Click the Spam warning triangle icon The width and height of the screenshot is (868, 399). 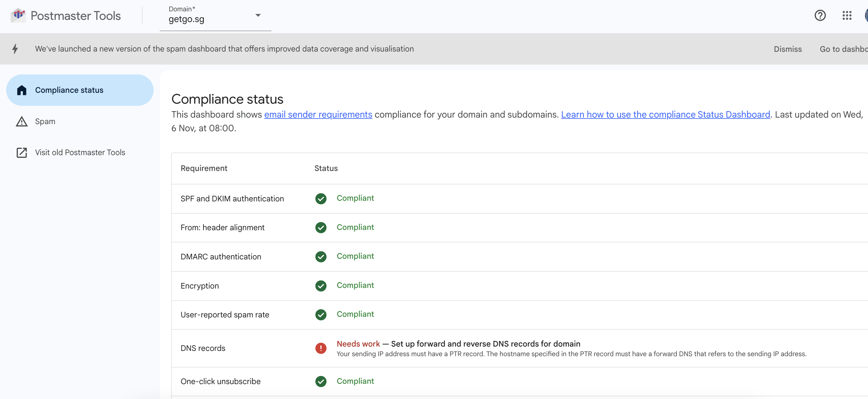22,121
